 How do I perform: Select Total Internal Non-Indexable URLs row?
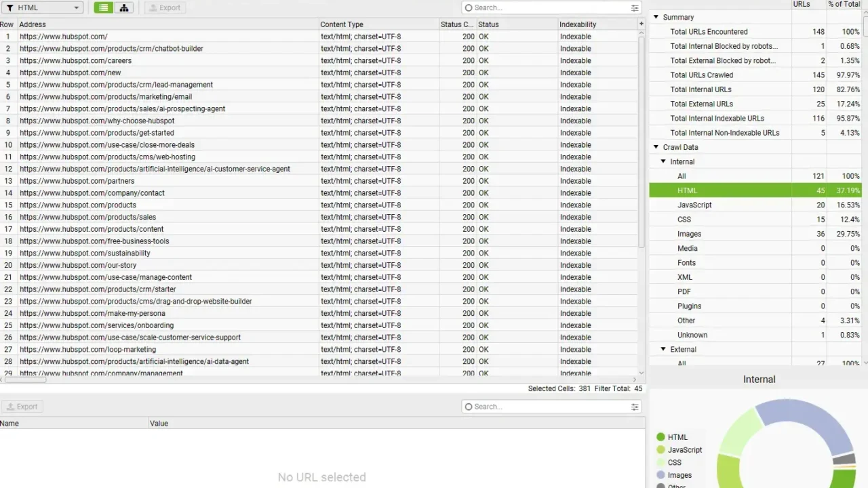tap(755, 133)
